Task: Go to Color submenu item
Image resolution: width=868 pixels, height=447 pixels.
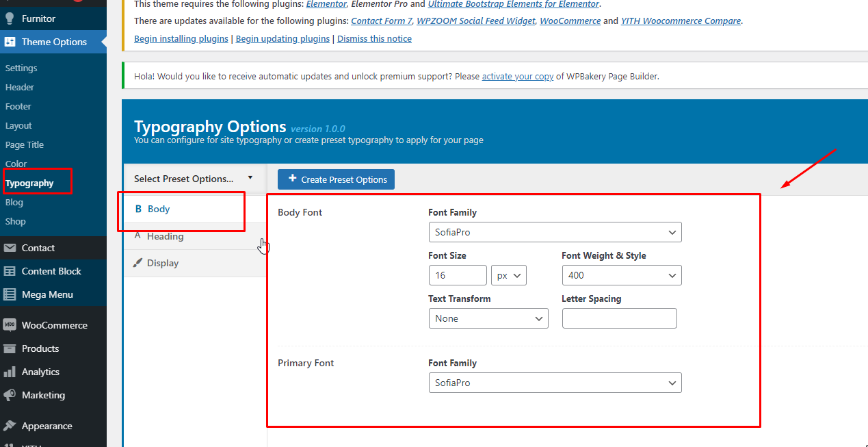Action: [16, 164]
